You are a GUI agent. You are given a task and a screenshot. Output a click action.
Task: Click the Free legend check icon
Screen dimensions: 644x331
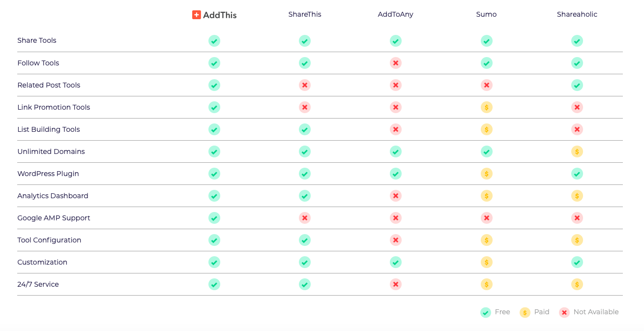coord(486,312)
